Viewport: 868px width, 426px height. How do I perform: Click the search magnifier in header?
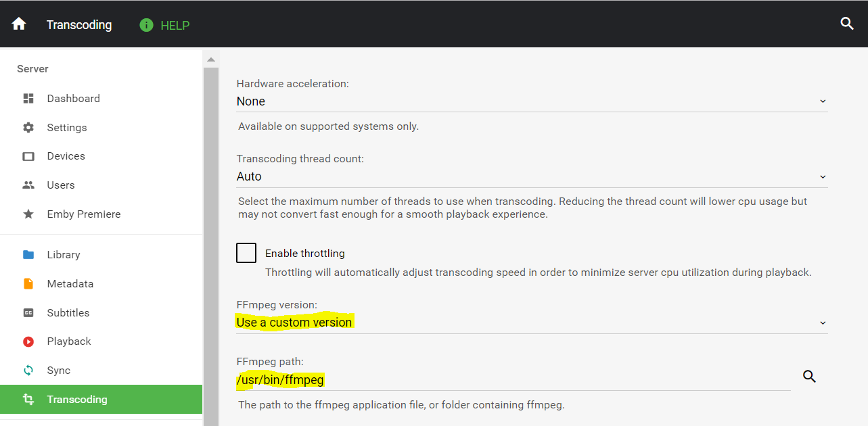(847, 24)
